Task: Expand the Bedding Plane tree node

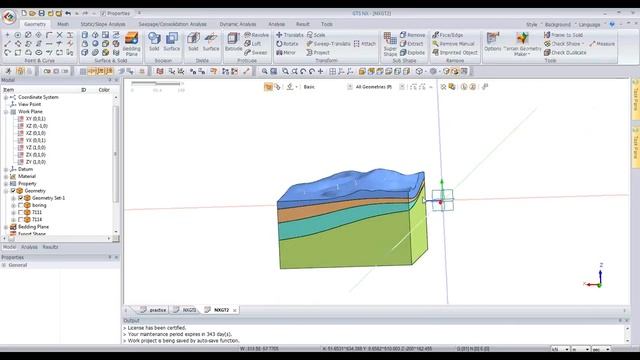Action: pos(6,227)
